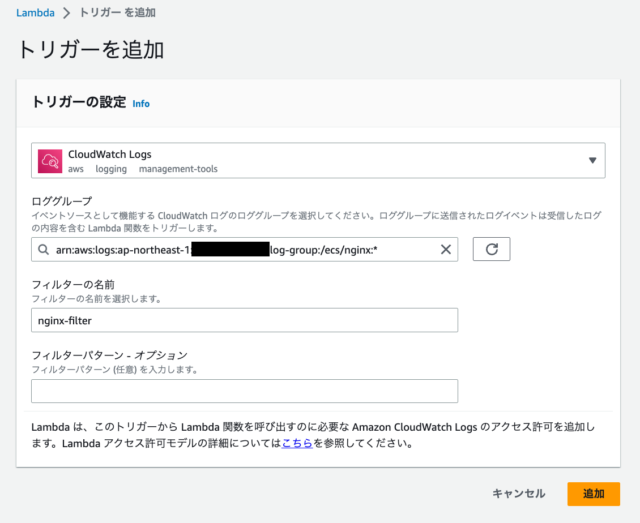The image size is (640, 523).
Task: Click the ロググループ label
Action: (62, 201)
